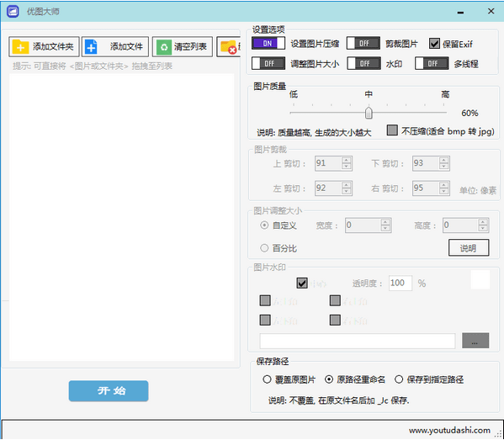Click the image quality slider handle
The height and width of the screenshot is (440, 504).
[369, 113]
